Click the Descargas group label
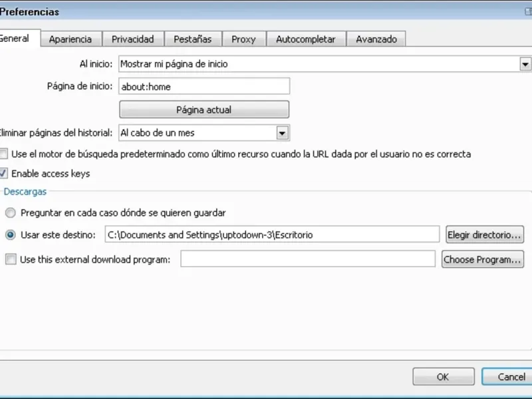Viewport: 532px width, 399px height. 25,192
